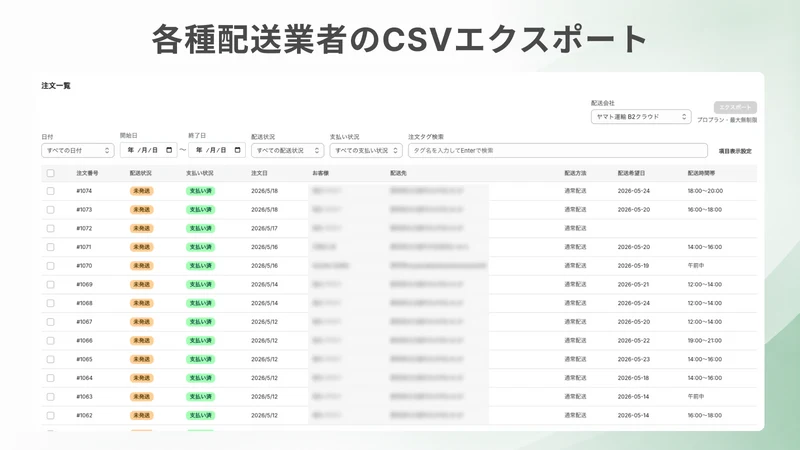Click 午前中 time slot in order #1070 row
800x450 pixels.
[696, 266]
